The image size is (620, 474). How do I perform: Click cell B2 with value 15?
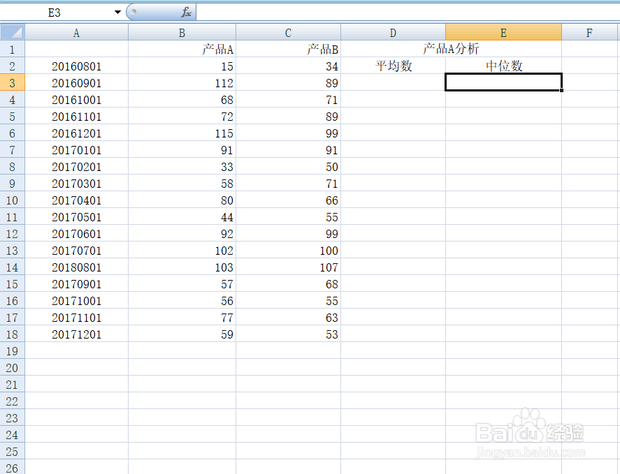[x=182, y=66]
